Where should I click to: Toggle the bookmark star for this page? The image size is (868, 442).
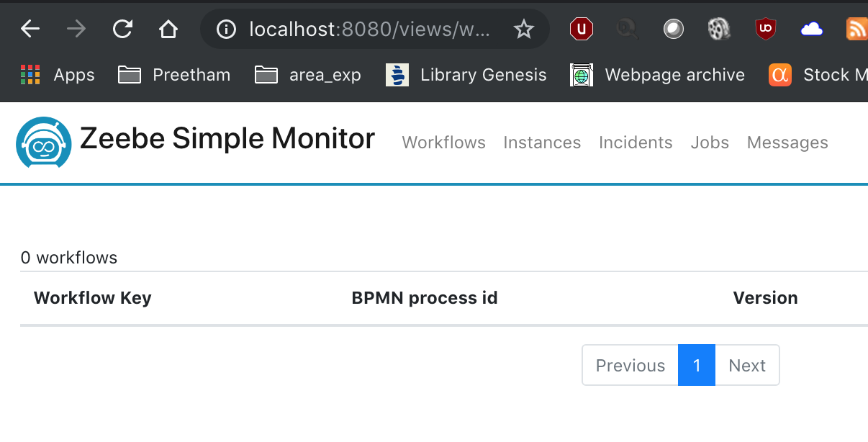523,29
